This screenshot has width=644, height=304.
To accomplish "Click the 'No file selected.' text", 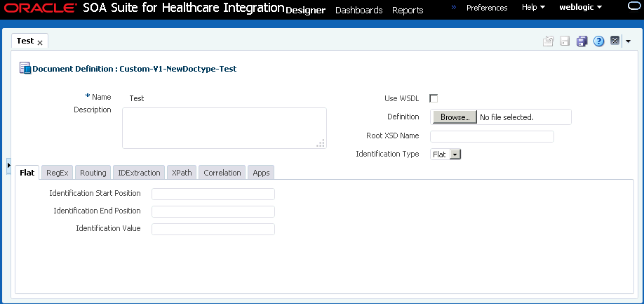I will 507,117.
